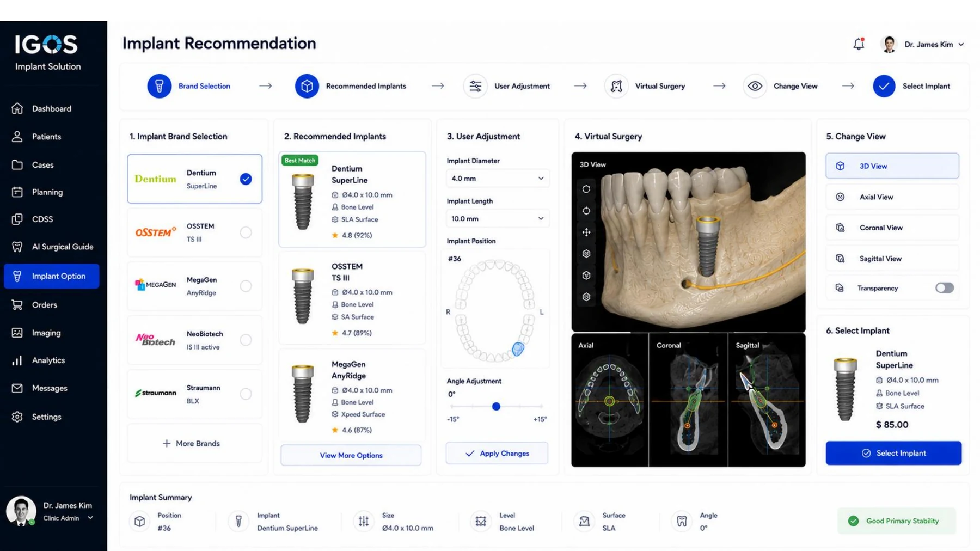The height and width of the screenshot is (551, 980).
Task: Toggle the checked Dentium SuperLine brand radio
Action: pyautogui.click(x=246, y=179)
